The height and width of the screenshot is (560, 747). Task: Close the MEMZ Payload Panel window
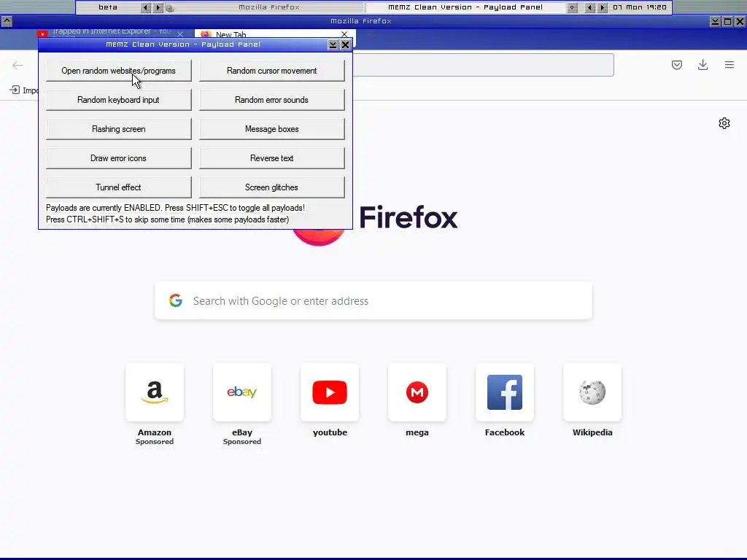pos(345,44)
